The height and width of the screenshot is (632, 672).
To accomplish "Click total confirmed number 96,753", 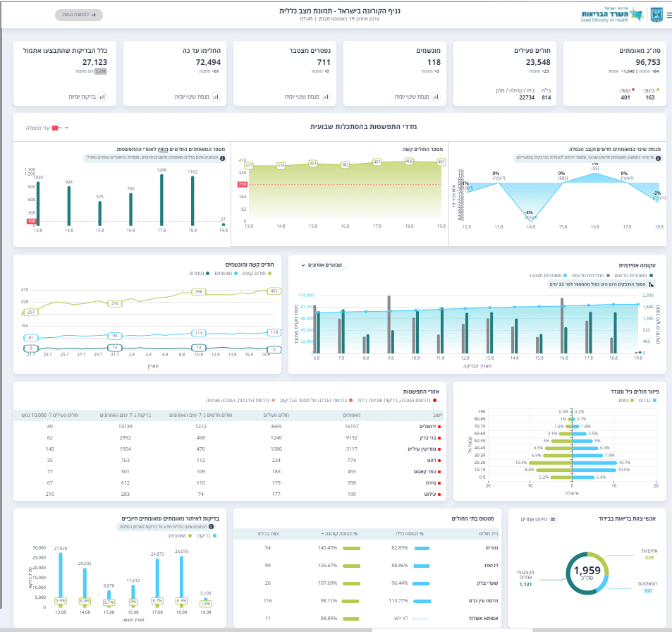I will (648, 62).
